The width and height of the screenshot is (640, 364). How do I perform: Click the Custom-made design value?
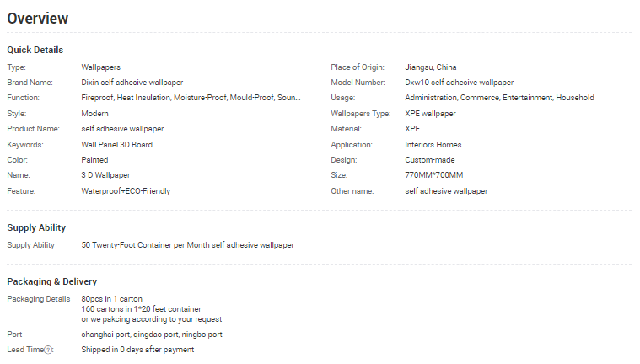click(429, 160)
